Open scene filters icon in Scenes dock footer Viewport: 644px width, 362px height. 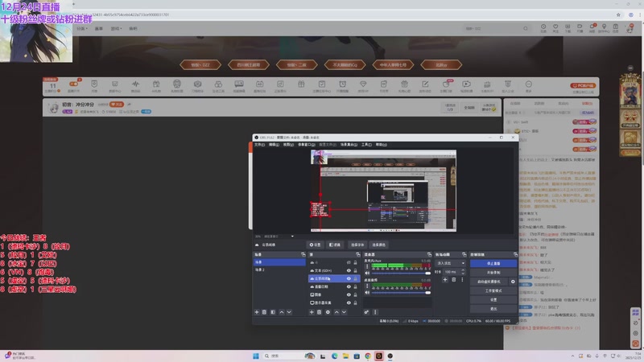[273, 312]
